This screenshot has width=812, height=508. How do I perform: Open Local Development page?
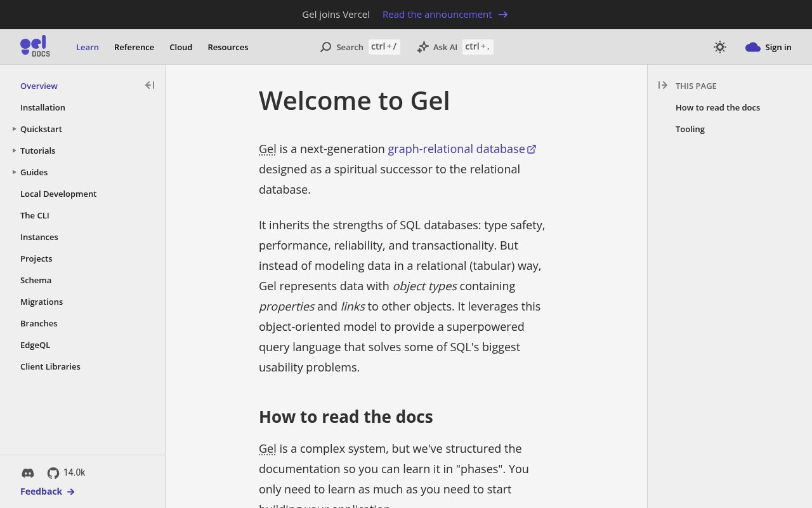click(x=58, y=194)
